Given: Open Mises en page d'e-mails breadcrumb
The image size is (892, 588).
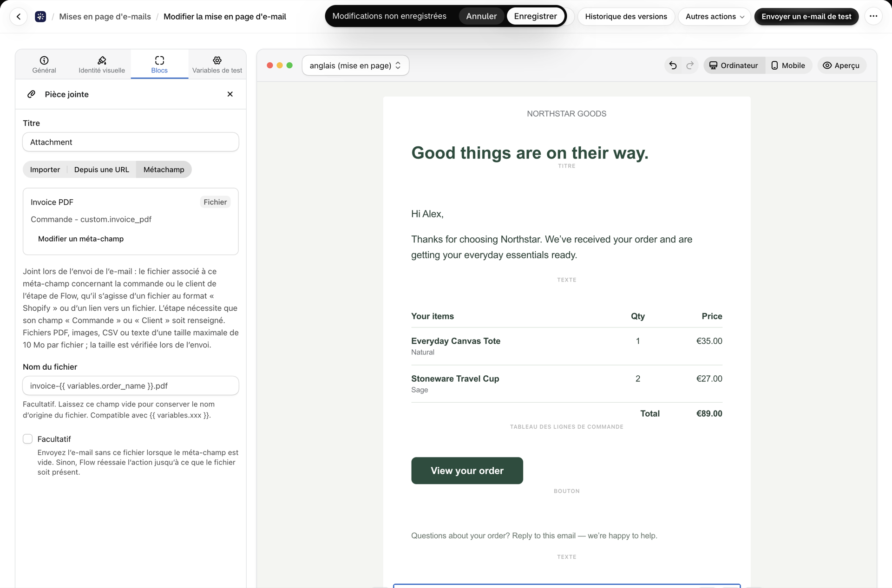Looking at the screenshot, I should (105, 17).
